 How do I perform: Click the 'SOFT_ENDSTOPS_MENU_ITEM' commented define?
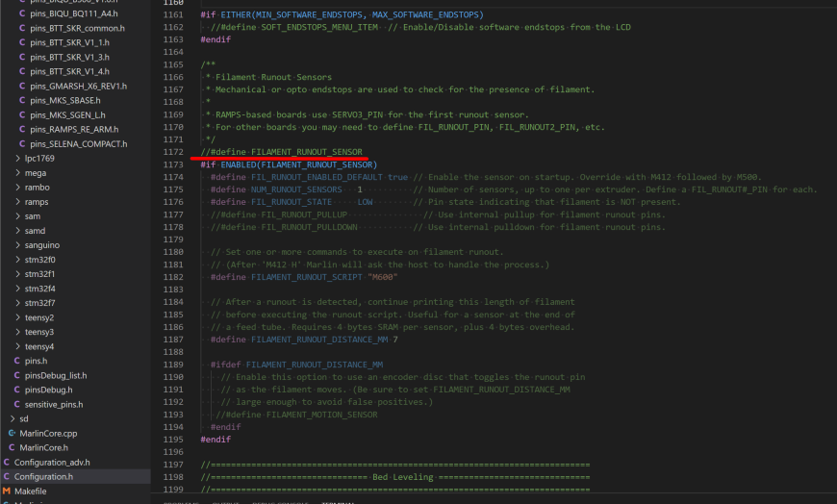(319, 27)
